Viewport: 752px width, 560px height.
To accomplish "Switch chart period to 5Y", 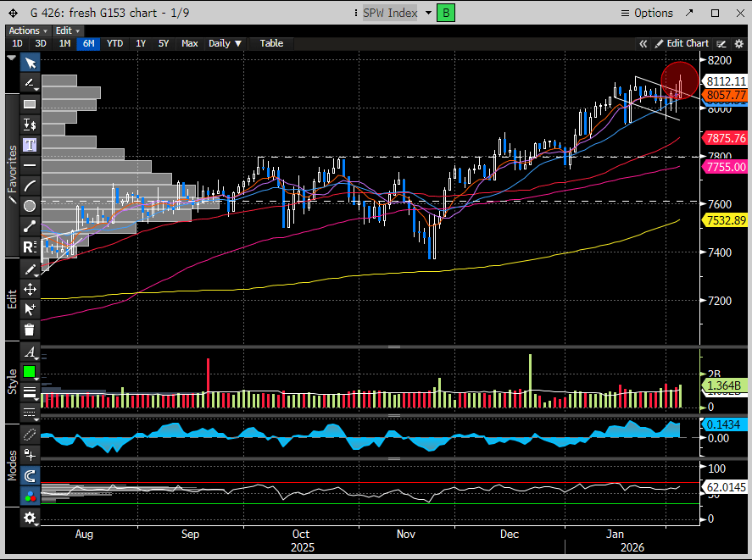I will click(164, 43).
